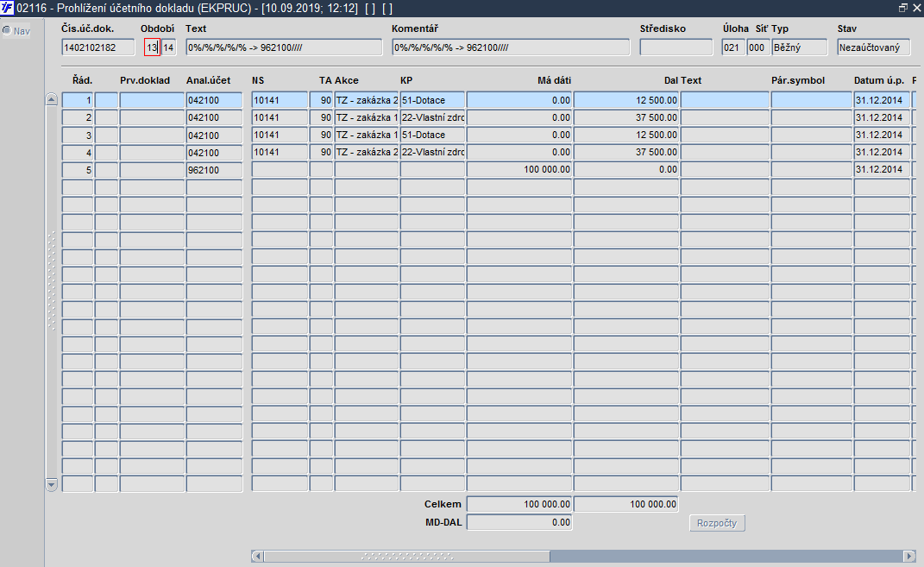Screen dimensions: 924x567
Task: Select row number 3 cell
Action: (x=78, y=135)
